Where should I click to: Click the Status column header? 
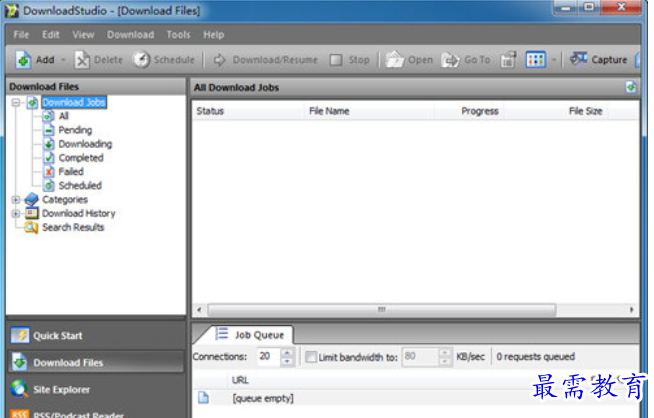click(x=248, y=111)
